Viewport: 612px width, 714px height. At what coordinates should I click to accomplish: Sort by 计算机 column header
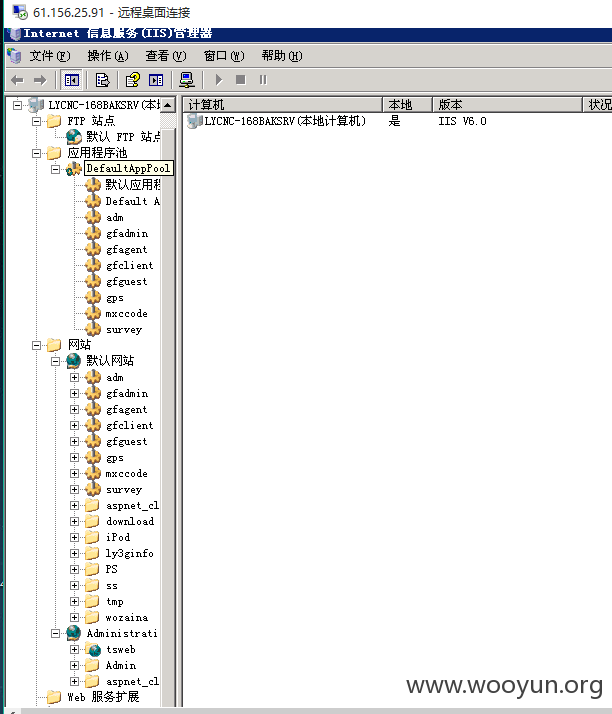(x=282, y=105)
